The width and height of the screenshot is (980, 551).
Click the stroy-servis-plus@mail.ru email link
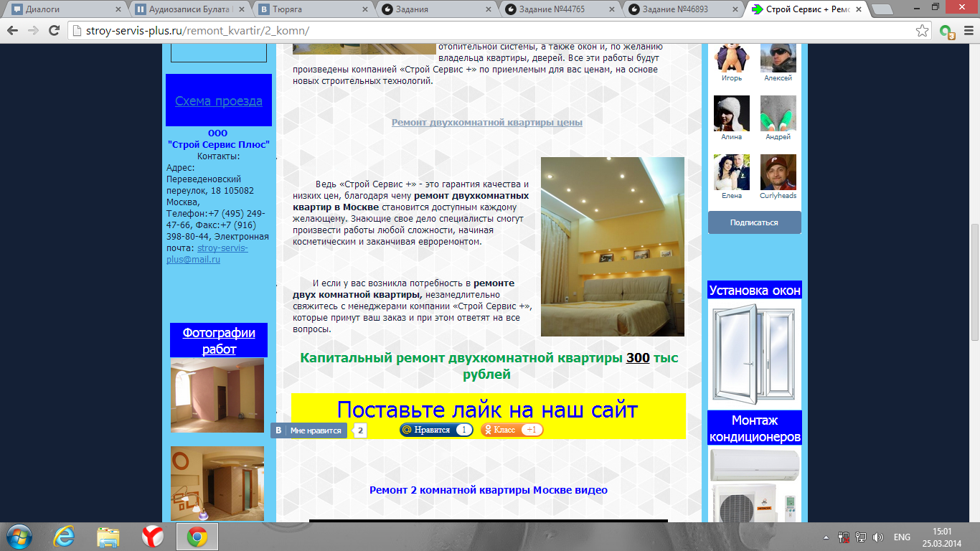pyautogui.click(x=207, y=253)
